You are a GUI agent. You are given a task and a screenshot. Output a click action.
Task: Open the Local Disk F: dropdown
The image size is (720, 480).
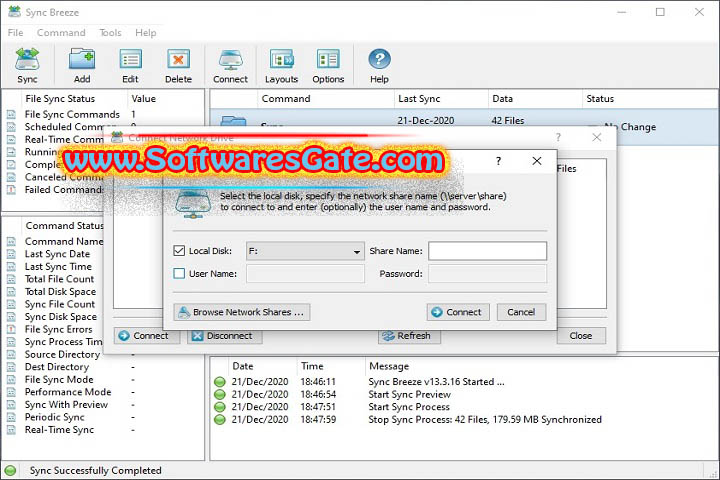(x=305, y=251)
